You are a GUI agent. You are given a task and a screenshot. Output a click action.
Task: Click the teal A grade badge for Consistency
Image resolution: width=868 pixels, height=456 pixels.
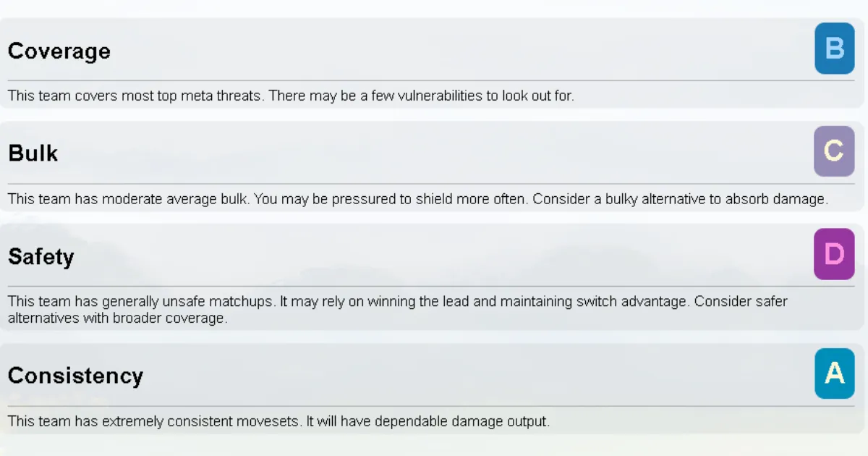pyautogui.click(x=834, y=373)
